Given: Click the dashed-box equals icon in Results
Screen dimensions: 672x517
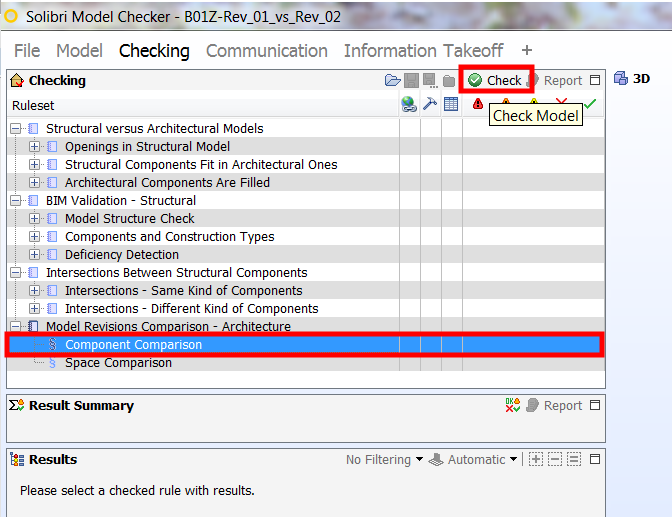Looking at the screenshot, I should [x=574, y=460].
